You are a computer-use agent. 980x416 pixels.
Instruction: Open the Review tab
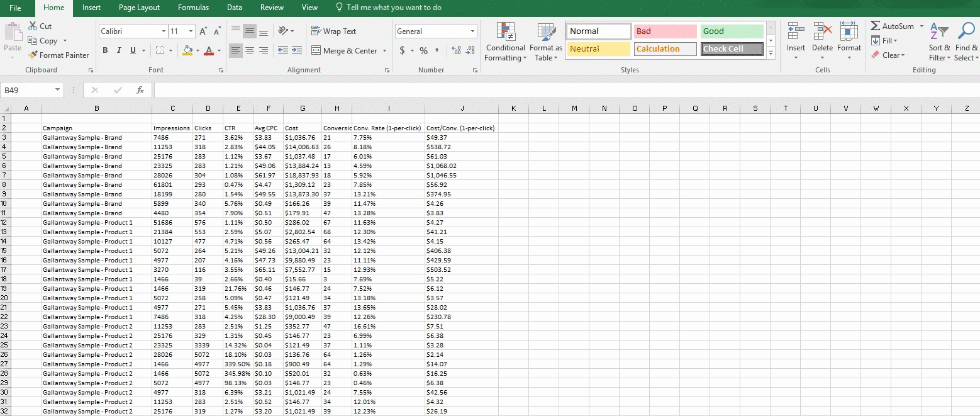272,8
